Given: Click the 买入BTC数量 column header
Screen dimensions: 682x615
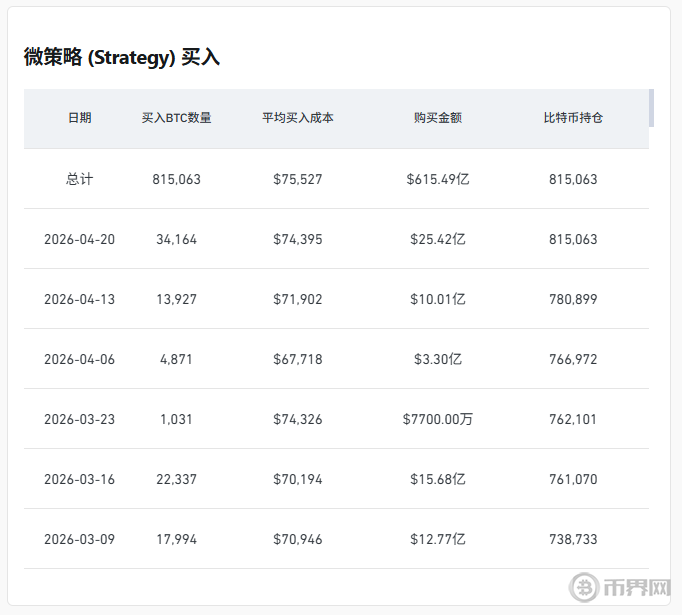Looking at the screenshot, I should 176,118.
